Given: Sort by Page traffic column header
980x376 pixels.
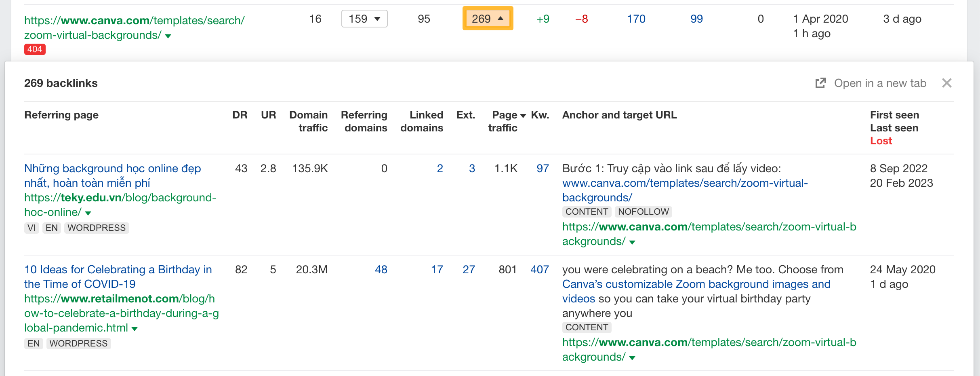Looking at the screenshot, I should coord(503,121).
